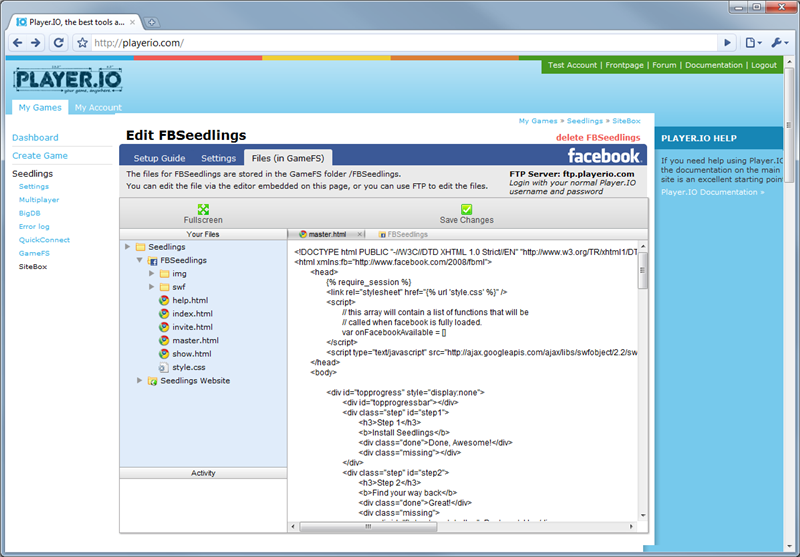Click the SiteBox breadcrumb link
Image resolution: width=800 pixels, height=557 pixels.
click(626, 121)
